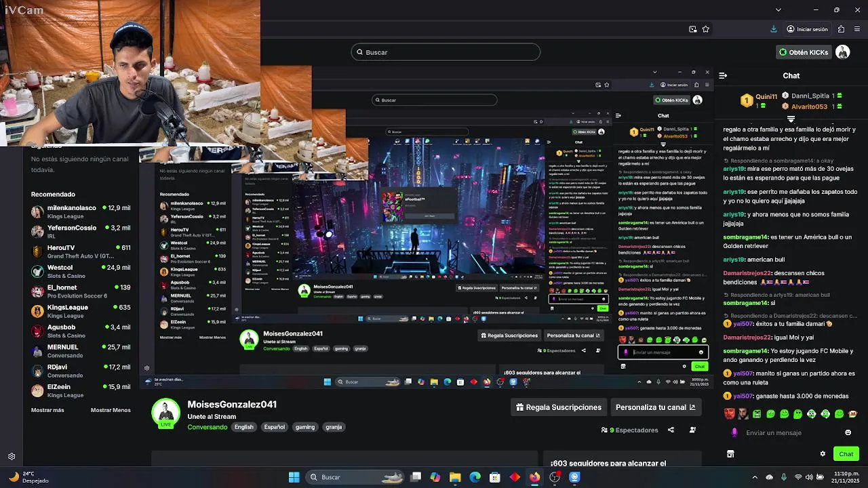The width and height of the screenshot is (868, 488).
Task: Click the streamer's LIVE avatar
Action: click(x=165, y=413)
